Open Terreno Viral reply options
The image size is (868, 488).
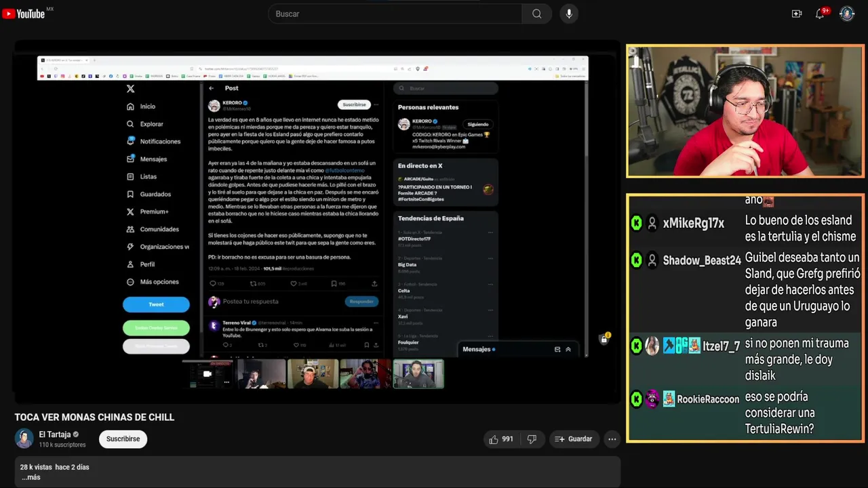376,323
